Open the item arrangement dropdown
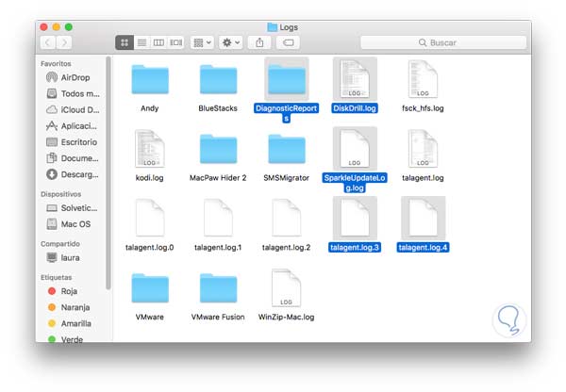Viewport: 566px width, 392px height. 202,42
